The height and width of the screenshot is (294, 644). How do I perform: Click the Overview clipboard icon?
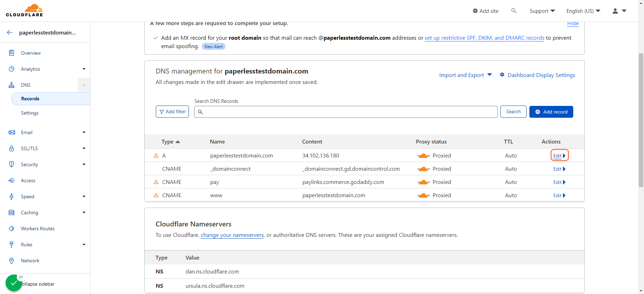pos(11,53)
